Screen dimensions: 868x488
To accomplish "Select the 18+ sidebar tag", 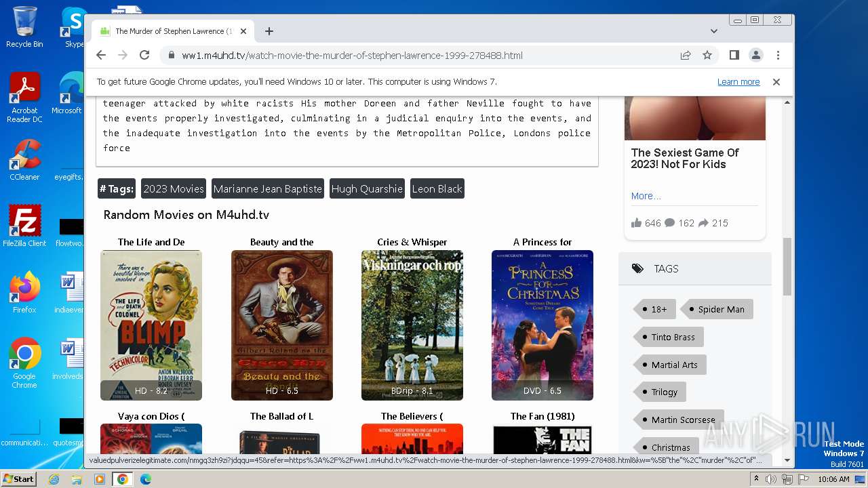I will [x=654, y=309].
